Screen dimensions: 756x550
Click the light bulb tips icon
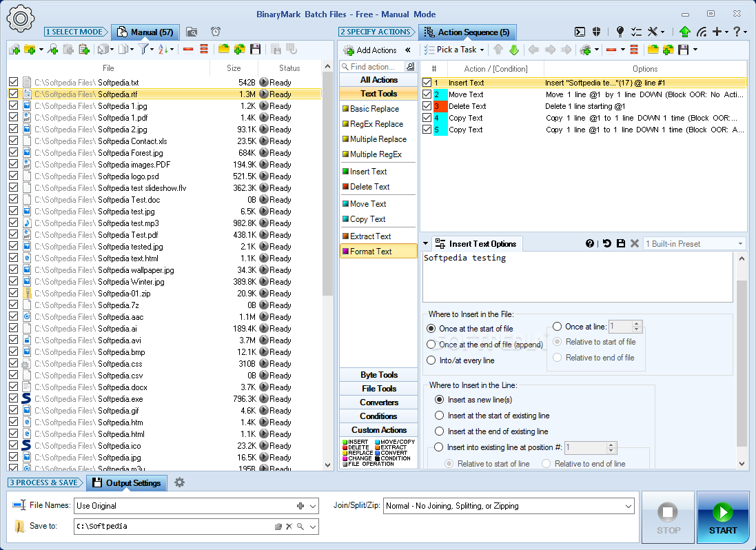tap(620, 32)
